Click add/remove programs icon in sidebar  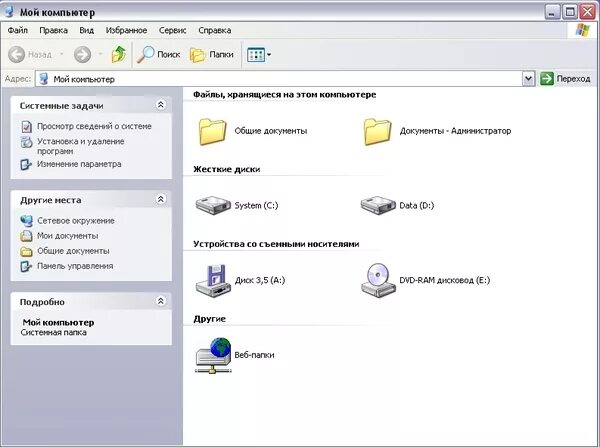(26, 142)
